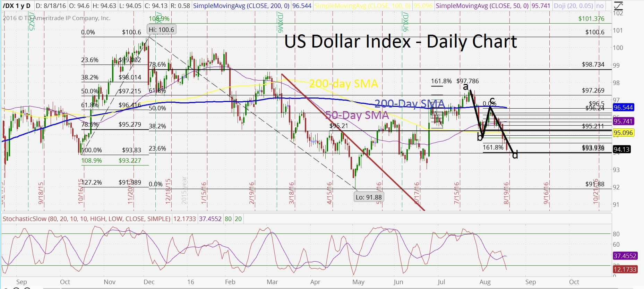Image resolution: width=644 pixels, height=289 pixels.
Task: Select the US Dollar Index - Daily Chart title
Action: click(x=401, y=42)
